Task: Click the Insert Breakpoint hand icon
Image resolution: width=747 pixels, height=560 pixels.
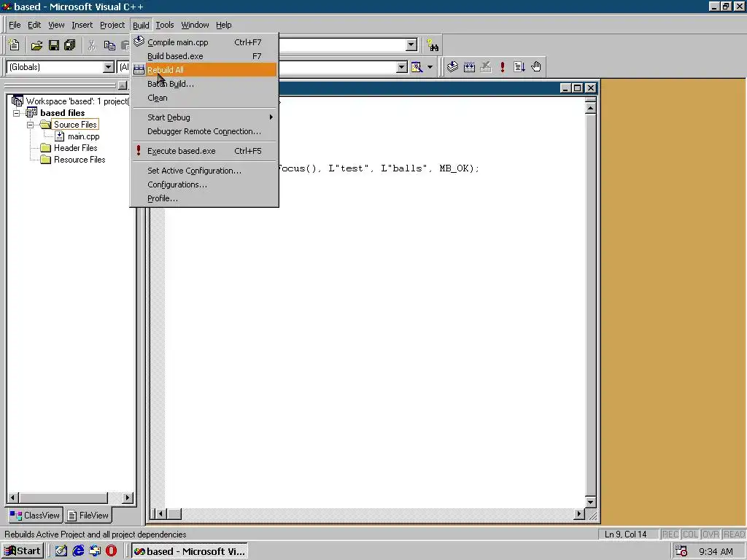Action: pos(536,66)
